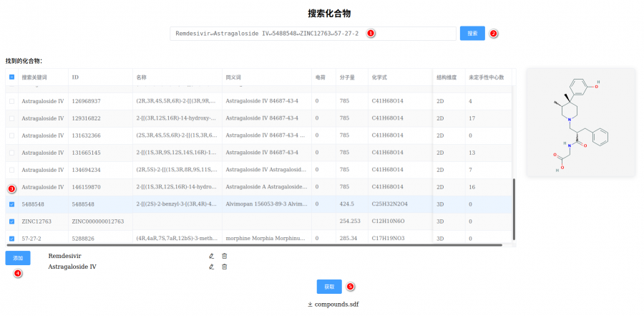644x316 pixels.
Task: Click the Alvimopan molecule structure image
Action: (x=580, y=122)
